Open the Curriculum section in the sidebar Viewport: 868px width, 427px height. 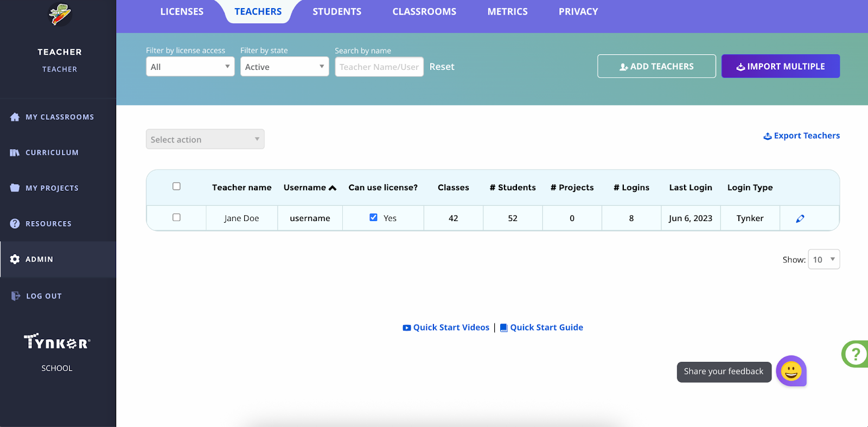[52, 153]
